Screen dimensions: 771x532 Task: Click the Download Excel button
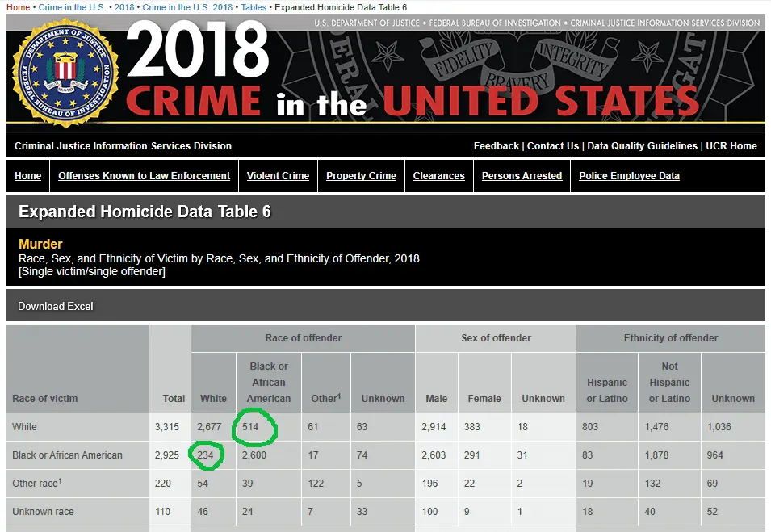coord(55,306)
